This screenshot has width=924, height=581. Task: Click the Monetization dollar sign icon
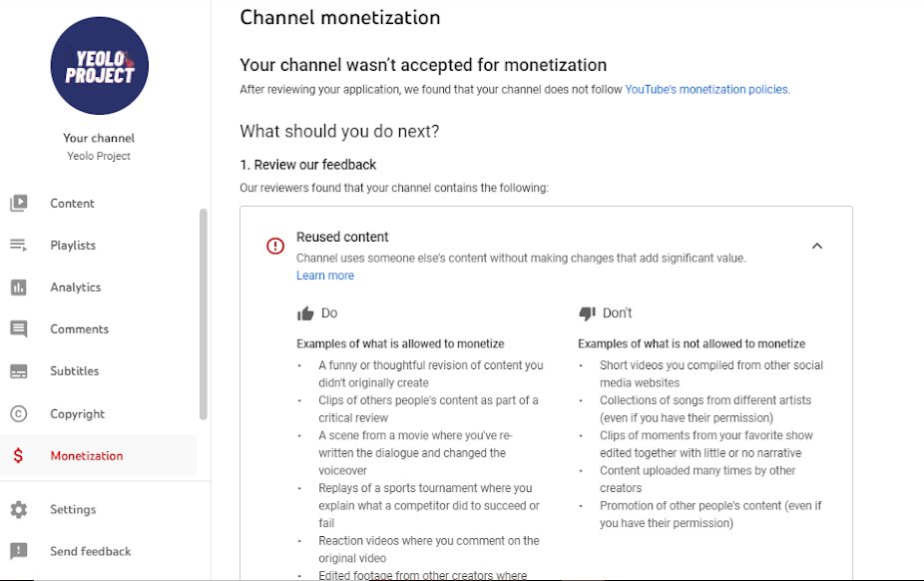[x=18, y=455]
